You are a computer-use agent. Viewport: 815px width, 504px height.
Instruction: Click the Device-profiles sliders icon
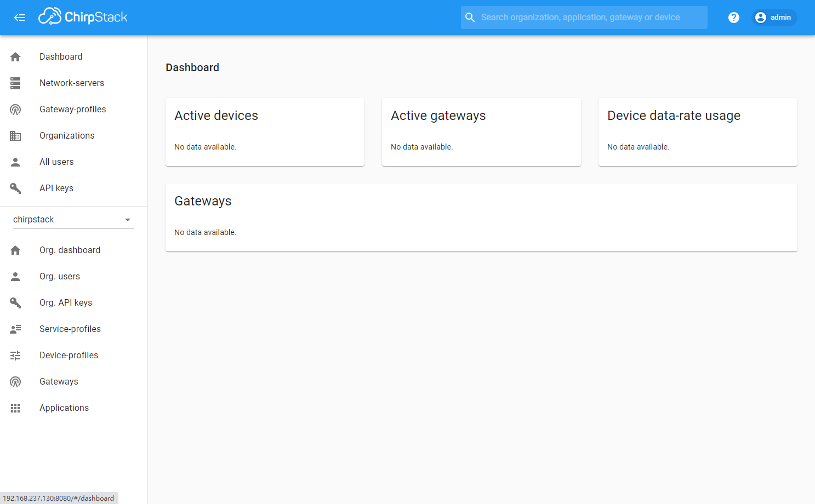(x=15, y=356)
